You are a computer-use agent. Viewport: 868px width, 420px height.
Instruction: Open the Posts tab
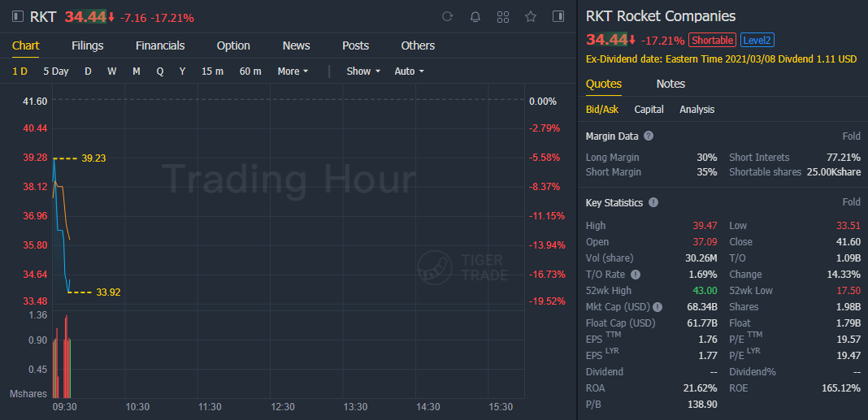click(355, 45)
